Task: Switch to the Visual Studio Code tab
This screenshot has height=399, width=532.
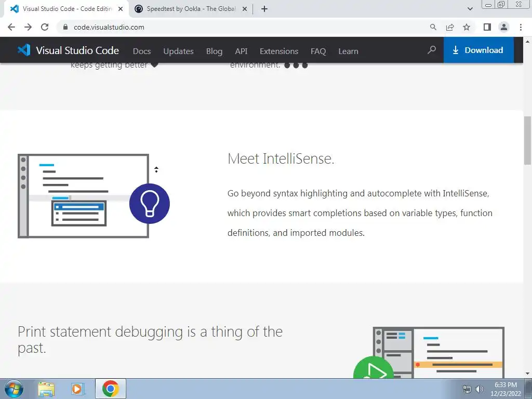Action: (66, 9)
